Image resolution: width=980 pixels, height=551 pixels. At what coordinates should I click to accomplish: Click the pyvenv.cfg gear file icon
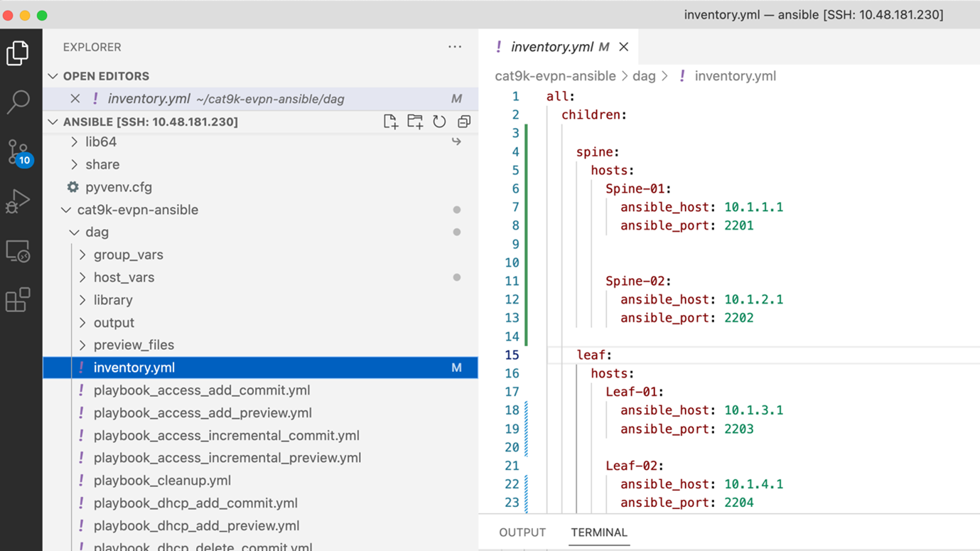[72, 187]
